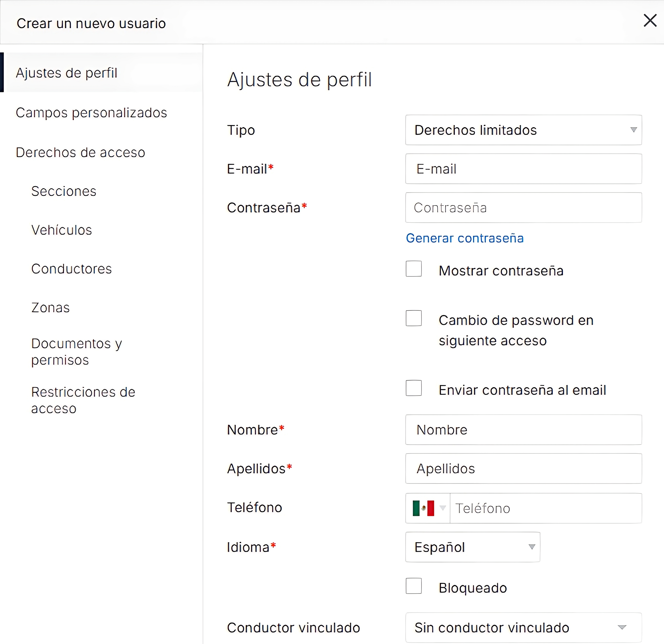The height and width of the screenshot is (644, 664).
Task: Go to Restricciones de acceso settings
Action: pos(83,400)
